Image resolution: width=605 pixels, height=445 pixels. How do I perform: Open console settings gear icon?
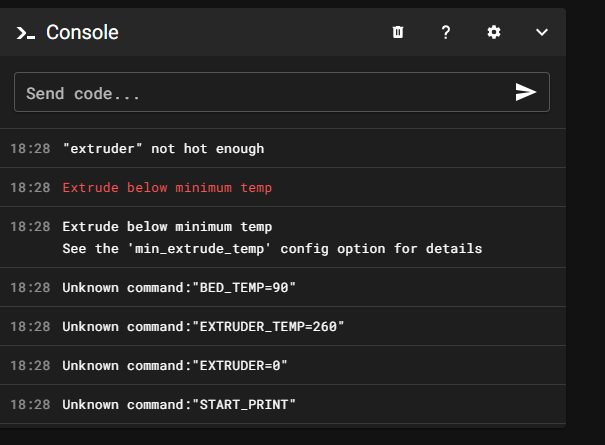(x=494, y=32)
